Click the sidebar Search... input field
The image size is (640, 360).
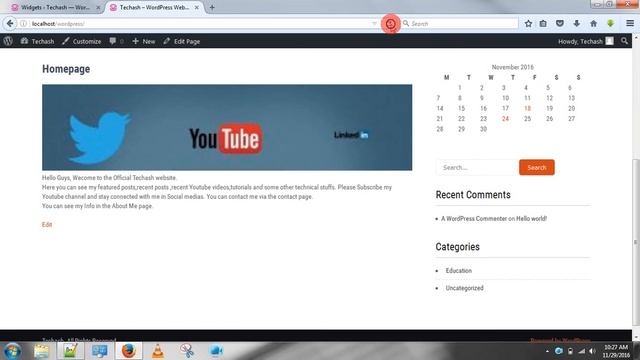pos(477,167)
